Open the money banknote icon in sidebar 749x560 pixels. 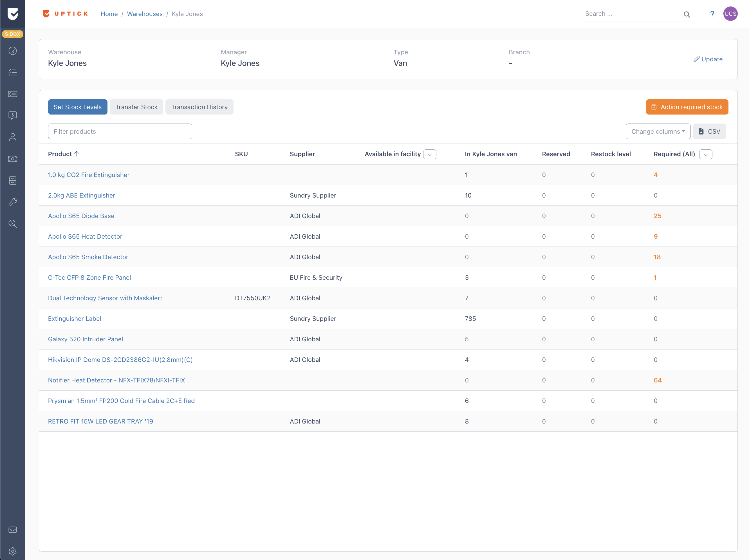(x=13, y=159)
